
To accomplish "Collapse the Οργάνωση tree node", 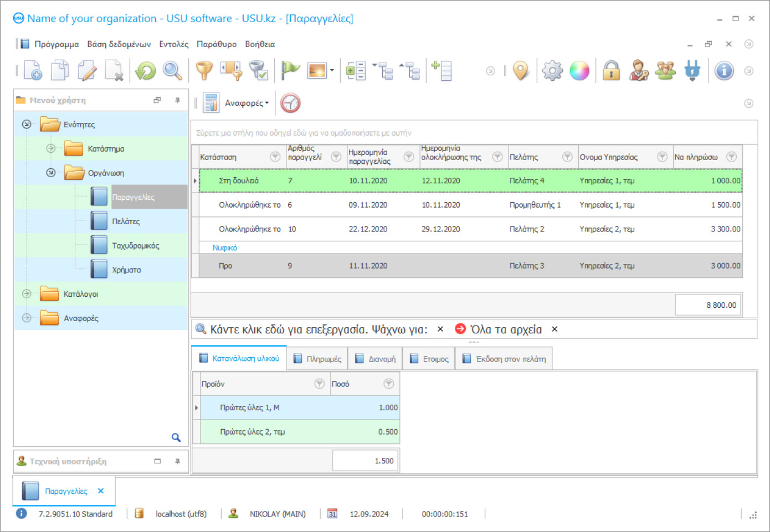I will coord(51,173).
